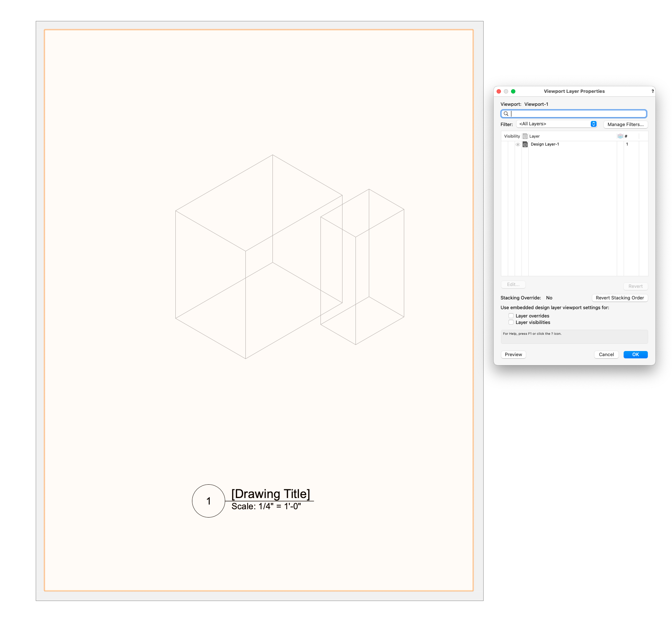
Task: Click the Preview button
Action: tap(513, 354)
